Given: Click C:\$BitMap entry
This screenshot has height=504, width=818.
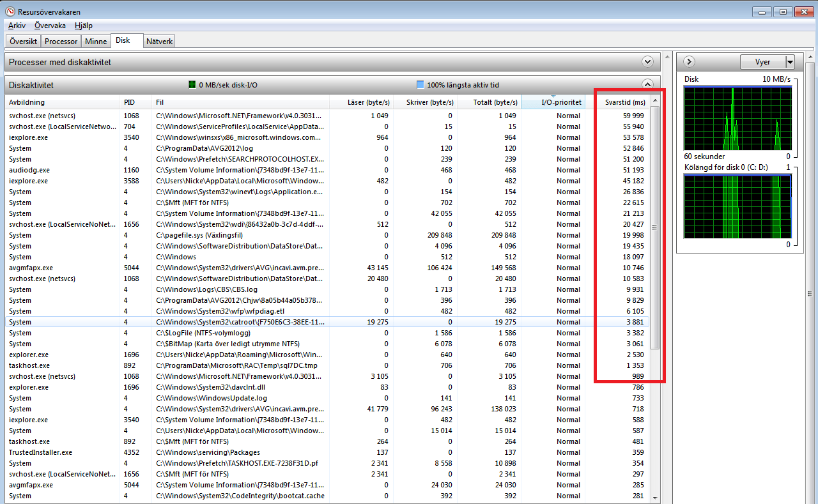Looking at the screenshot, I should [x=228, y=344].
